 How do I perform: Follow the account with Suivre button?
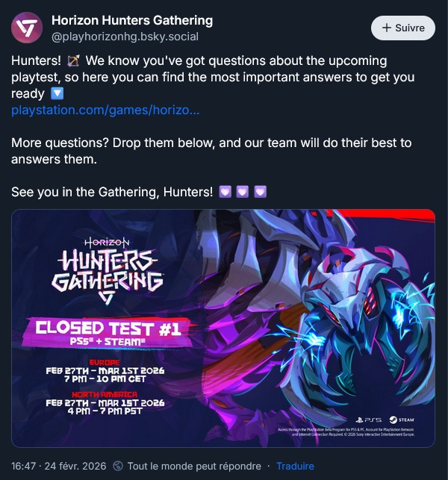click(402, 28)
